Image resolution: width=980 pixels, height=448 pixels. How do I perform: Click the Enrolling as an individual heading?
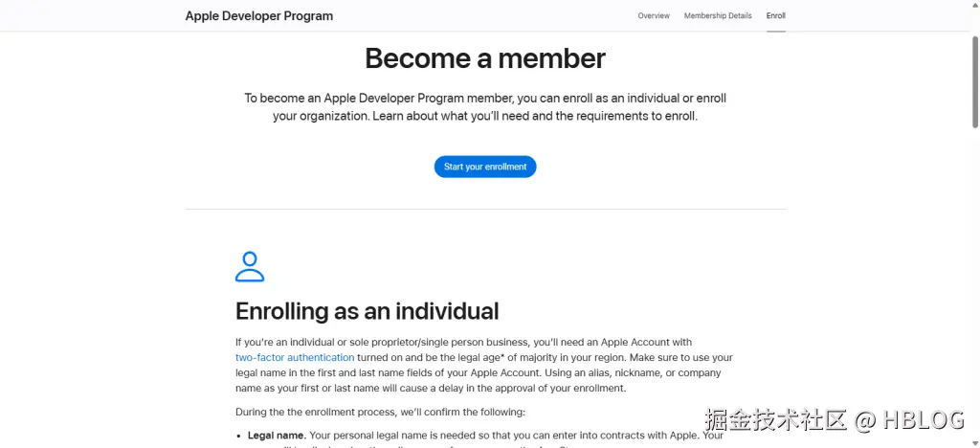pyautogui.click(x=367, y=311)
